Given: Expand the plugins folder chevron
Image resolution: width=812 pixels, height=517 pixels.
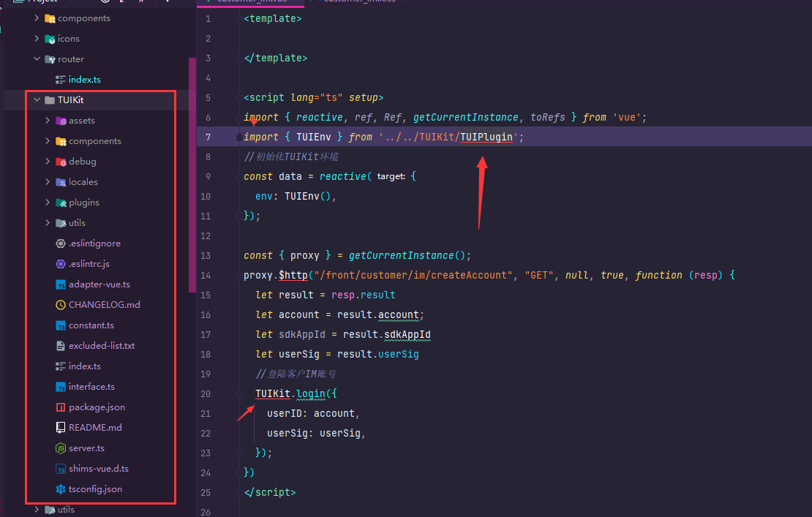Looking at the screenshot, I should coord(48,203).
